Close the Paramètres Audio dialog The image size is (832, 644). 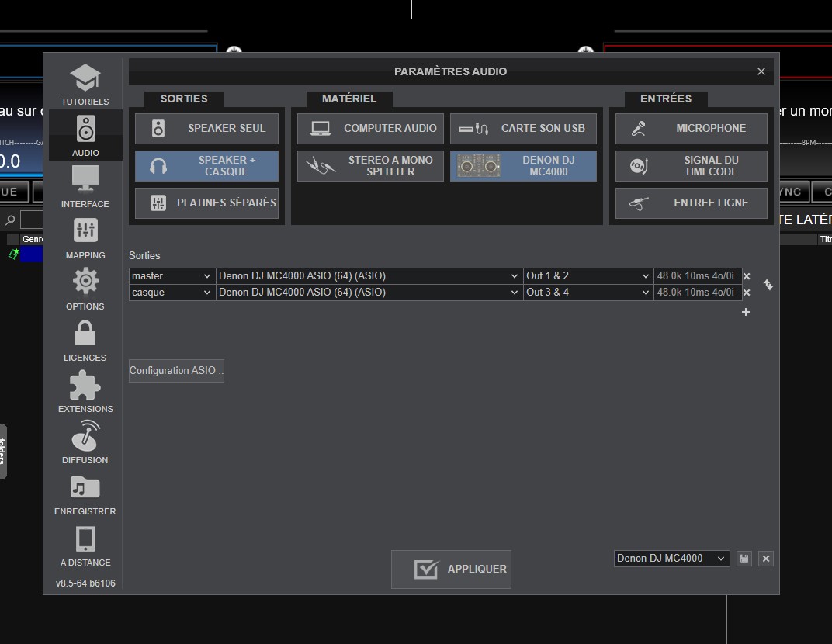coord(761,71)
